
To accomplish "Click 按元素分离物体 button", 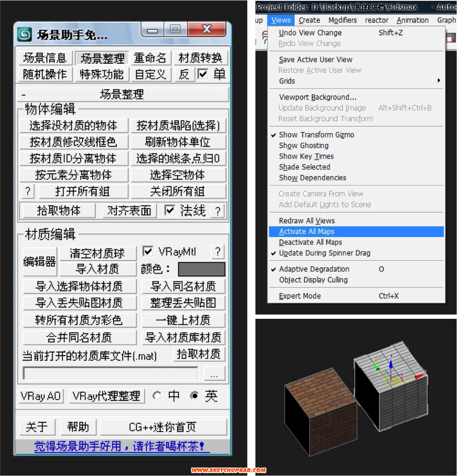I will (x=74, y=174).
